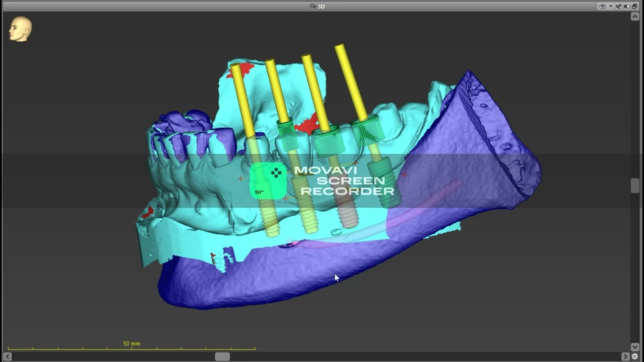This screenshot has height=362, width=644.
Task: Click the horizontal scrollbar left arrow
Action: point(7,356)
